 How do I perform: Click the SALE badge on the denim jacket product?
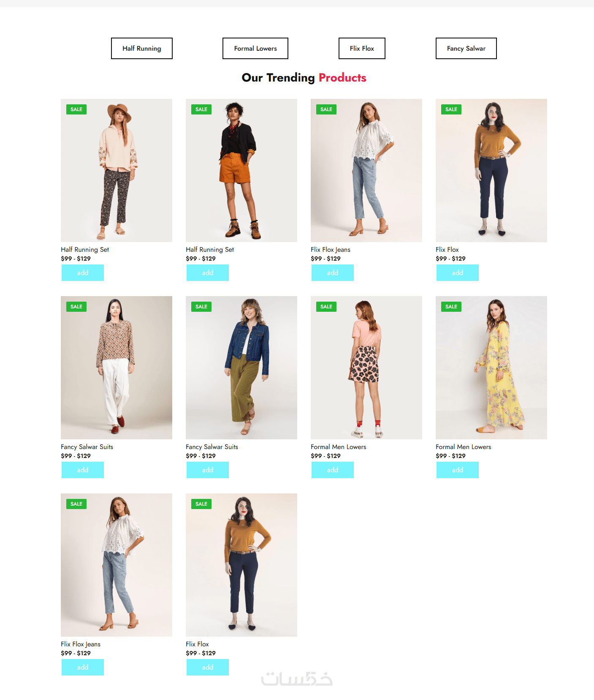[201, 307]
